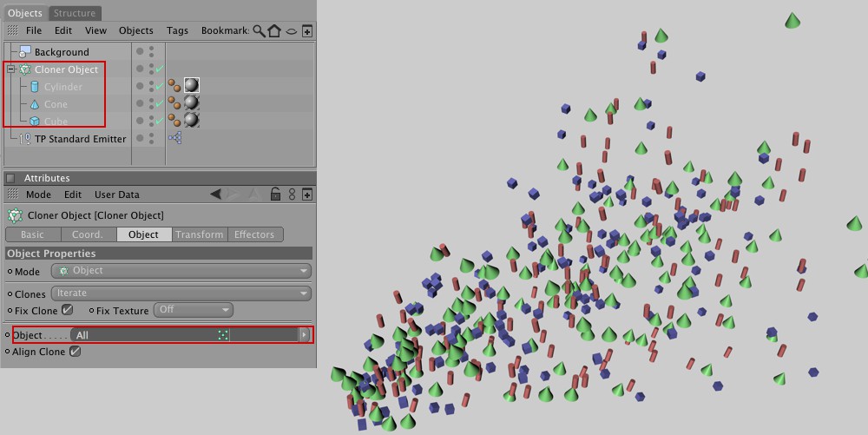Open the Tags menu in Objects panel
868x435 pixels.
pyautogui.click(x=177, y=30)
